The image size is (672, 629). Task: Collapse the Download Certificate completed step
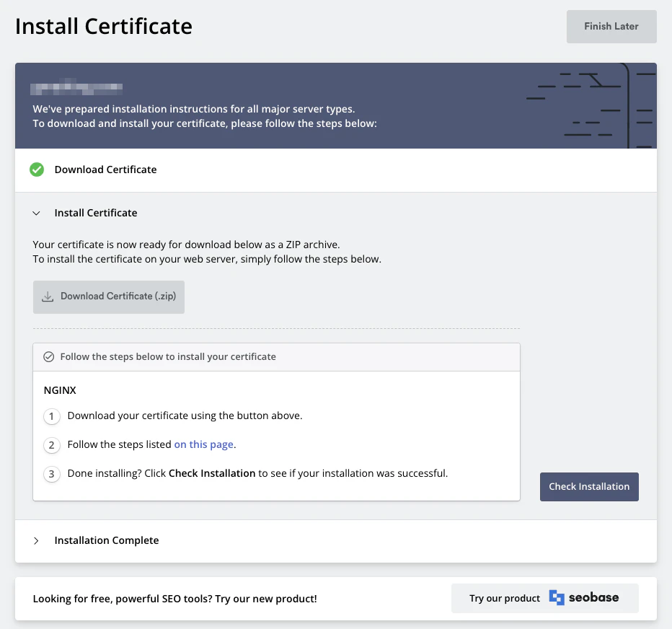(x=105, y=170)
